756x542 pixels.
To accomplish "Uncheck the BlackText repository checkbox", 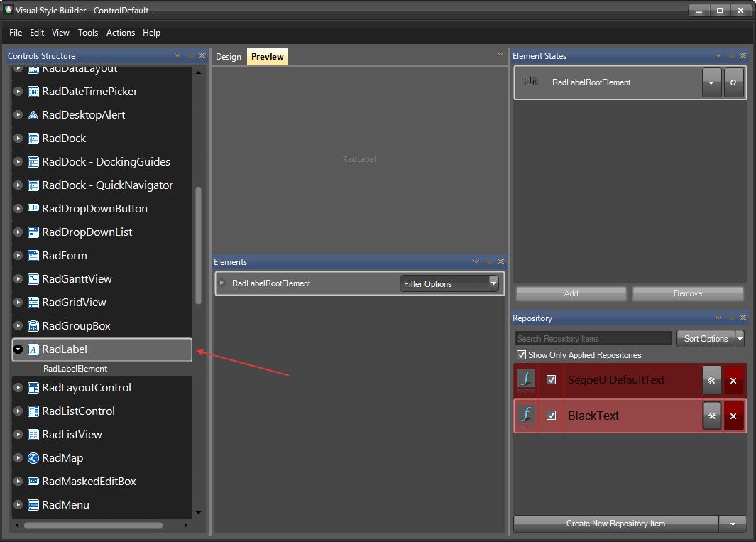I will pyautogui.click(x=551, y=416).
